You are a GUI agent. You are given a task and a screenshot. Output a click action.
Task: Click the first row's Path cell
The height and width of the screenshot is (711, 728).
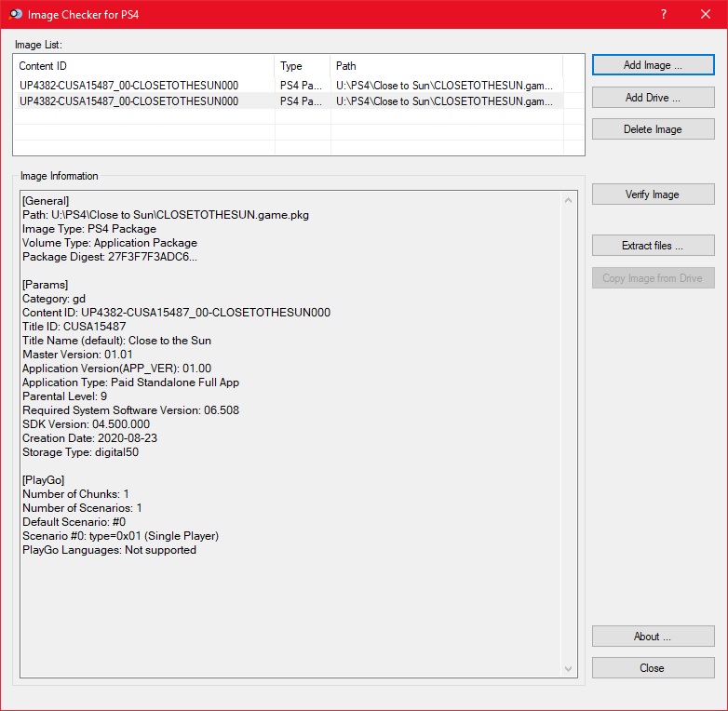coord(444,86)
